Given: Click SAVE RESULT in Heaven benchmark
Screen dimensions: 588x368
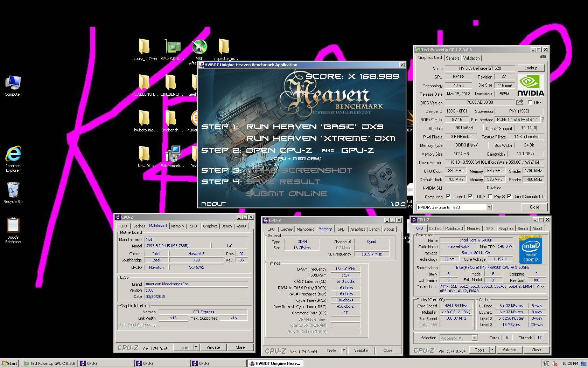Looking at the screenshot, I should [x=283, y=182].
